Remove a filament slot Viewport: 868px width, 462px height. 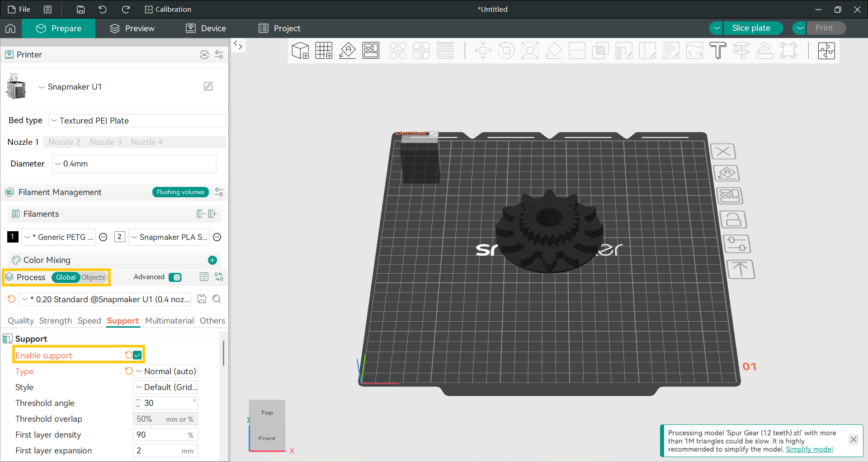click(x=201, y=214)
